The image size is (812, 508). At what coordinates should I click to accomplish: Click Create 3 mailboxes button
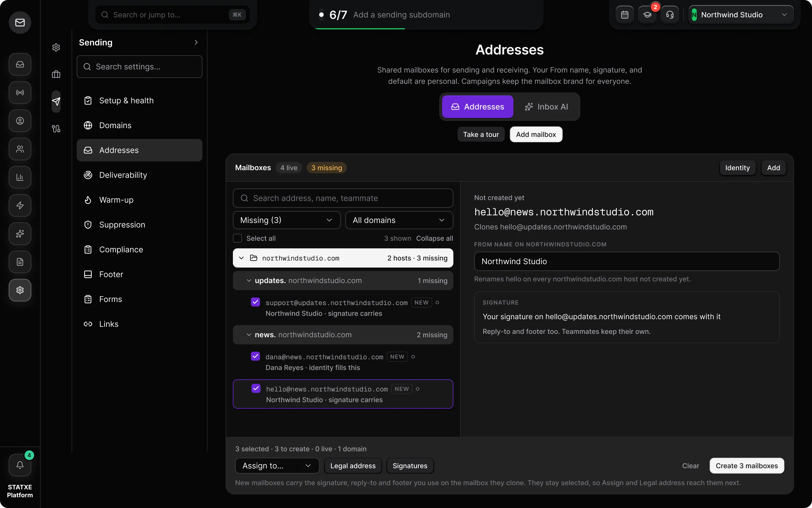pos(747,466)
